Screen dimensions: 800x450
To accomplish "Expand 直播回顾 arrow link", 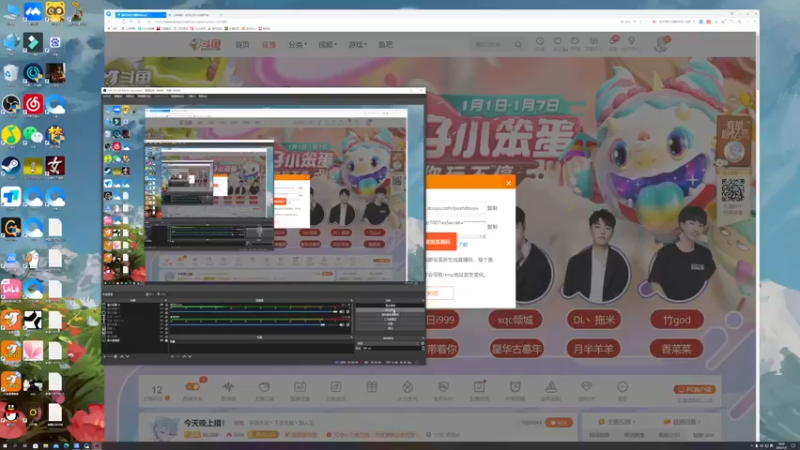I will click(684, 422).
